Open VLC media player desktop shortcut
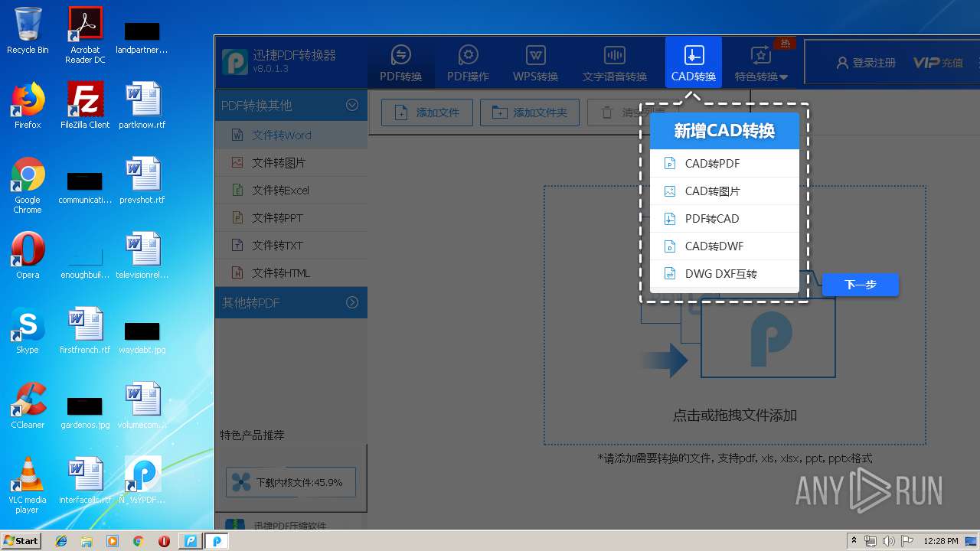This screenshot has width=980, height=551. [x=28, y=485]
